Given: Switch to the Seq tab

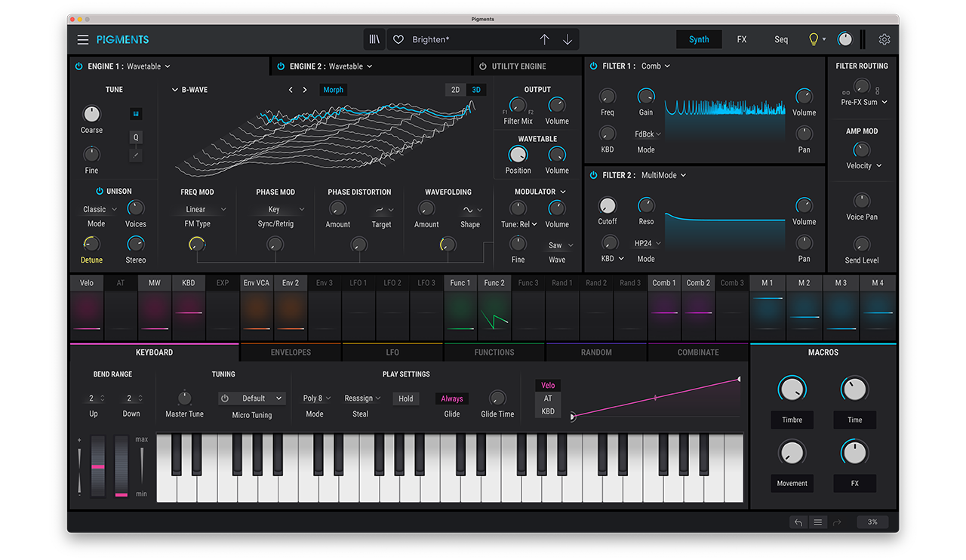Looking at the screenshot, I should click(781, 39).
